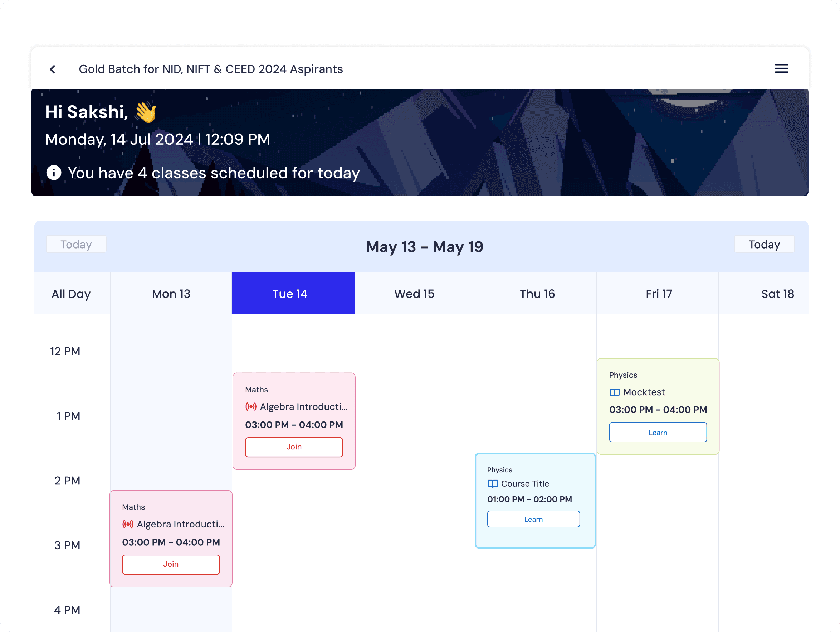Select the Mon 13 day header
Viewport: 840px width, 632px height.
click(x=171, y=293)
